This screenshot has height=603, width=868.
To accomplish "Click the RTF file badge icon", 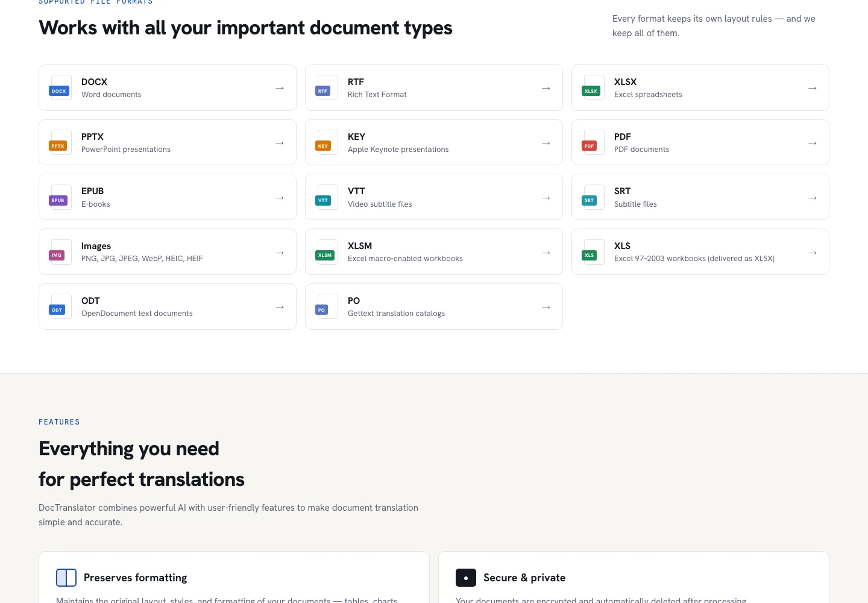I will [x=326, y=88].
